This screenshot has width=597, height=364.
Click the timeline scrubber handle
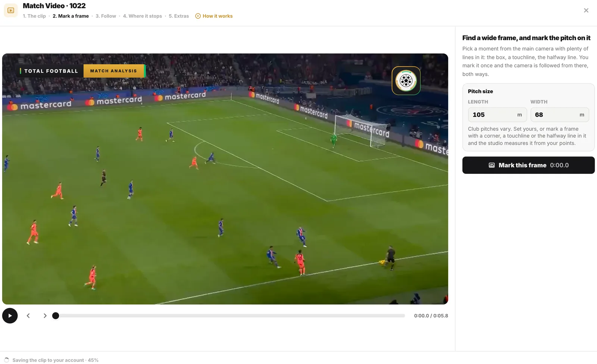coord(56,316)
